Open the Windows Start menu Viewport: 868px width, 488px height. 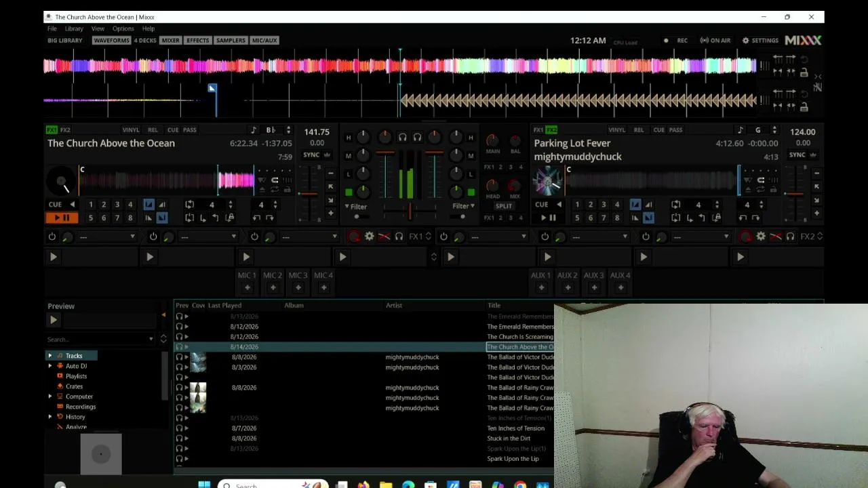204,485
